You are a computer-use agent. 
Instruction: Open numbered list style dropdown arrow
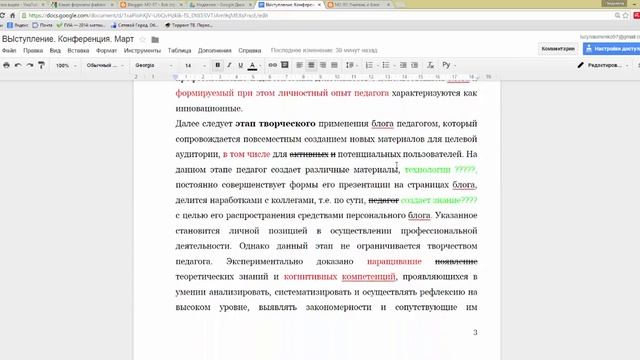[378, 65]
